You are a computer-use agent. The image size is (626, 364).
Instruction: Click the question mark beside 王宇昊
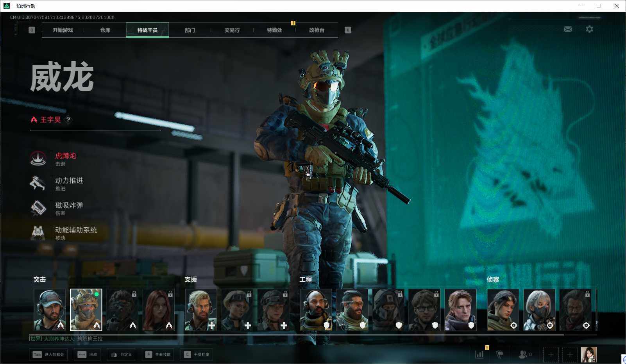[x=68, y=120]
